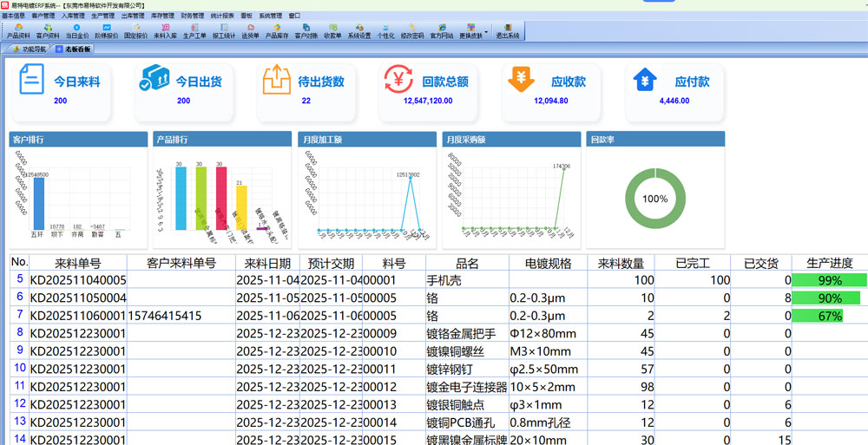The height and width of the screenshot is (445, 868).
Task: Expand the 更换皮肤 dropdown arrow
Action: (486, 31)
